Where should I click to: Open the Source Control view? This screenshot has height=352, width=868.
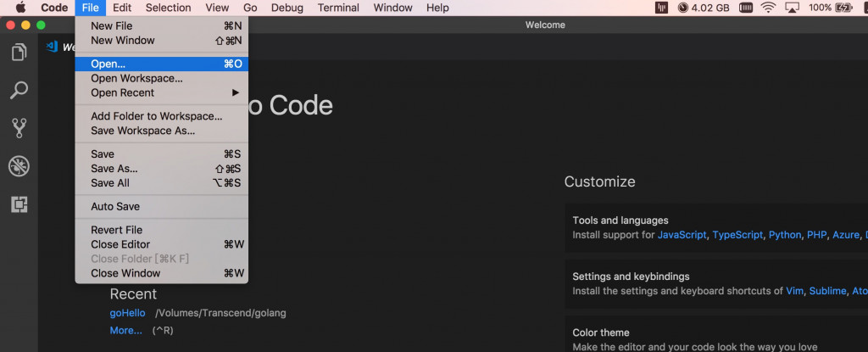tap(19, 128)
